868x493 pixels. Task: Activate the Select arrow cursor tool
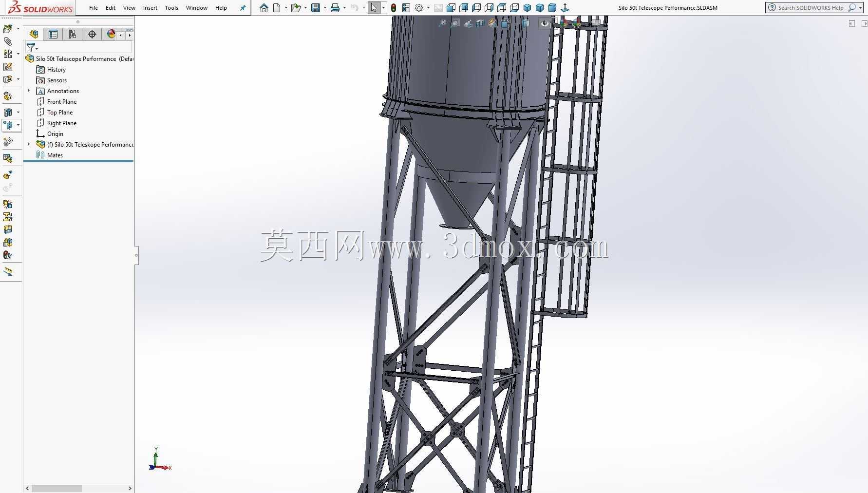coord(374,8)
